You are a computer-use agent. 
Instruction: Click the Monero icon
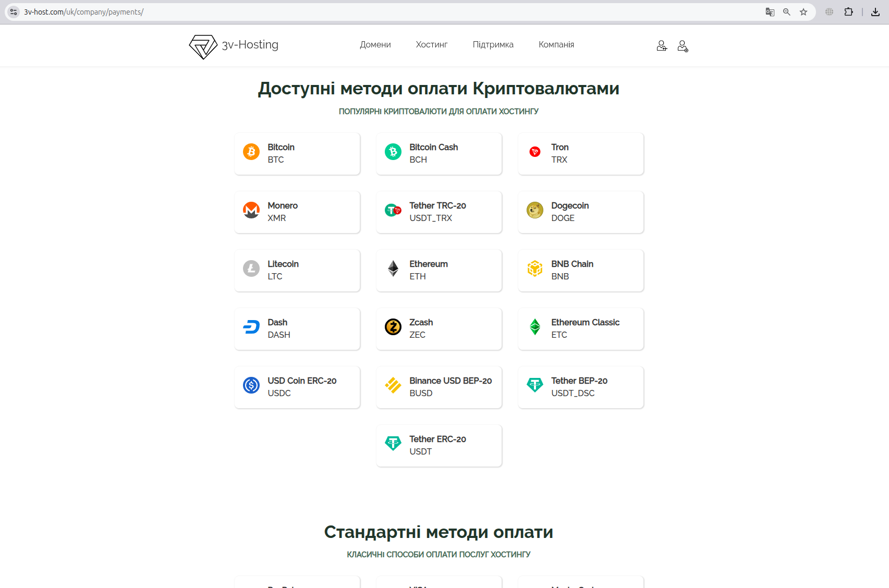(251, 210)
